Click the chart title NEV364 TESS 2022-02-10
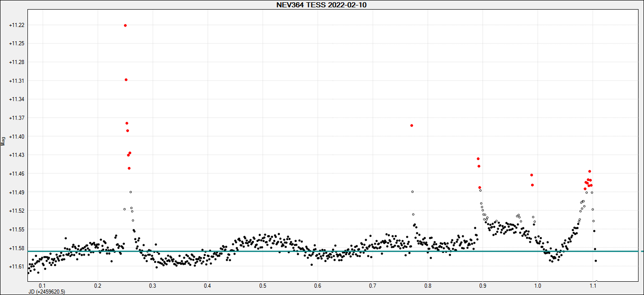 (x=322, y=5)
